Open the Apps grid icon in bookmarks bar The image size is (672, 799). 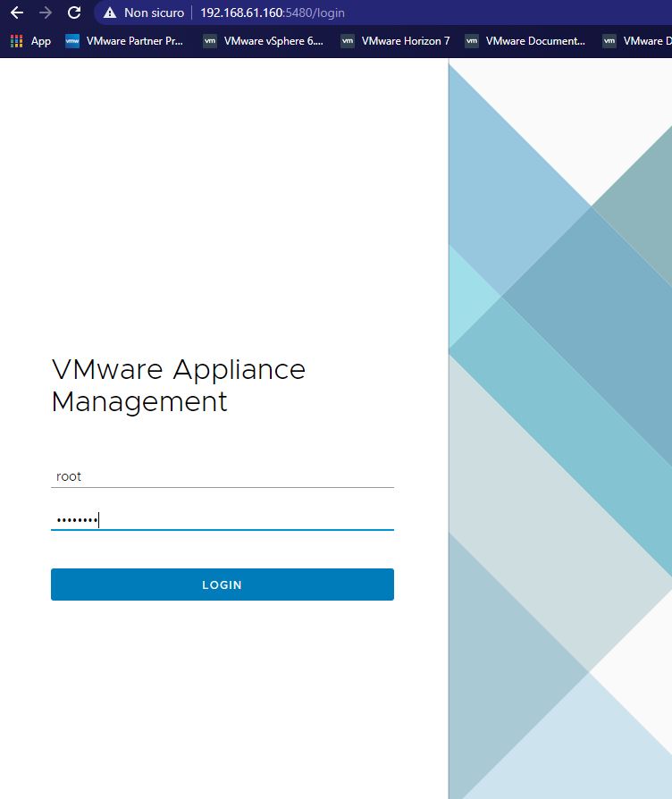pyautogui.click(x=16, y=41)
